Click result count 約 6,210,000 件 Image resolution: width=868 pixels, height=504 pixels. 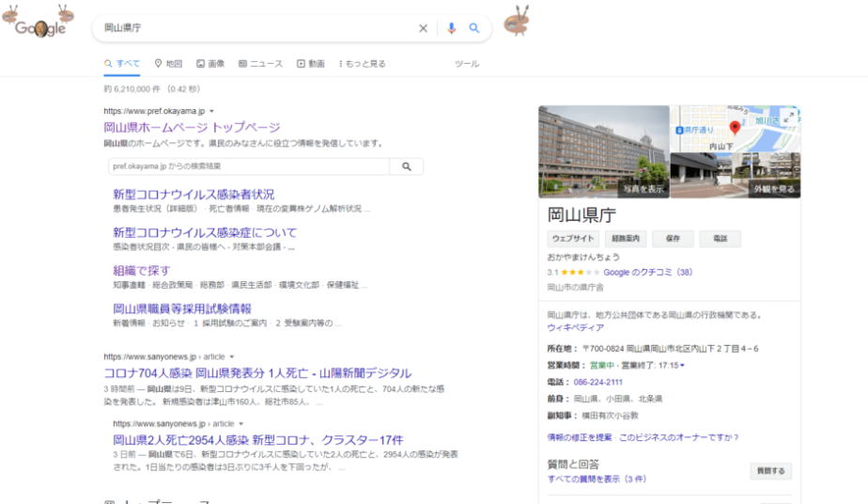132,89
